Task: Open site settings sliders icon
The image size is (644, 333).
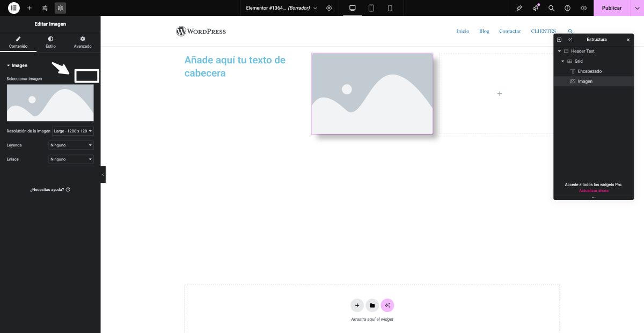Action: coord(45,8)
